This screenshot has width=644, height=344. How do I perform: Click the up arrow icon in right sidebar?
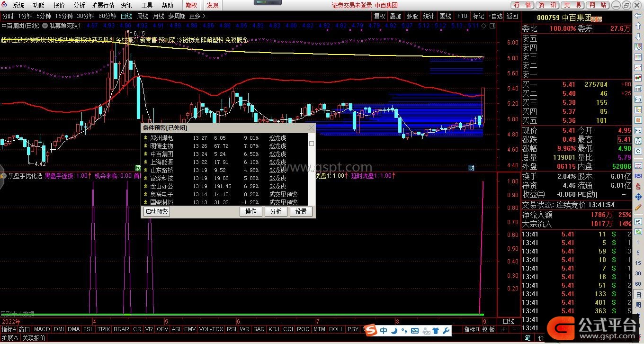click(638, 25)
